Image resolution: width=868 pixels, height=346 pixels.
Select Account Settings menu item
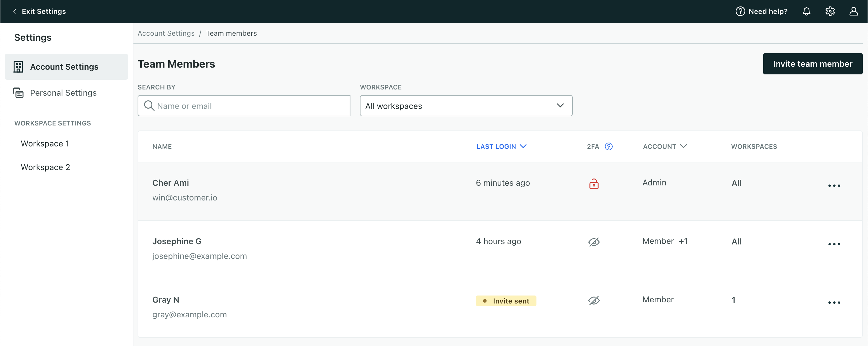[64, 66]
